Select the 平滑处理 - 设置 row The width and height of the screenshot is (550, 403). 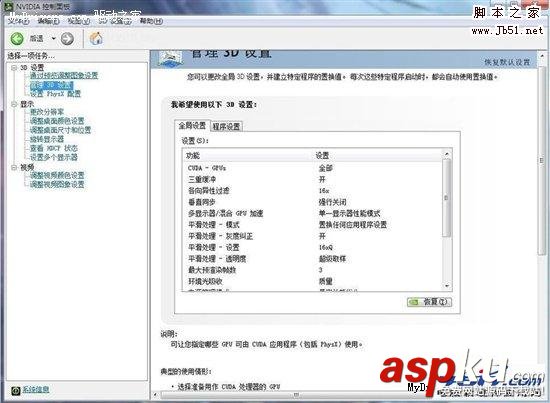[x=313, y=247]
